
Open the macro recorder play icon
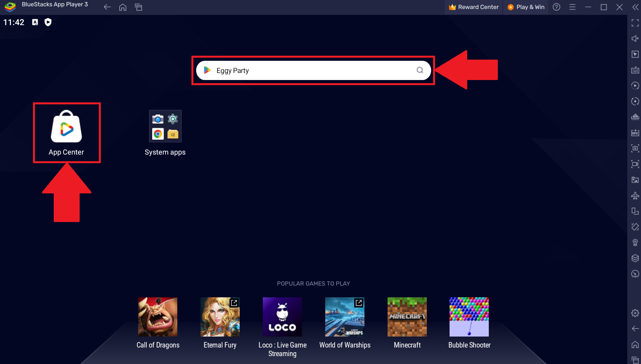click(635, 86)
